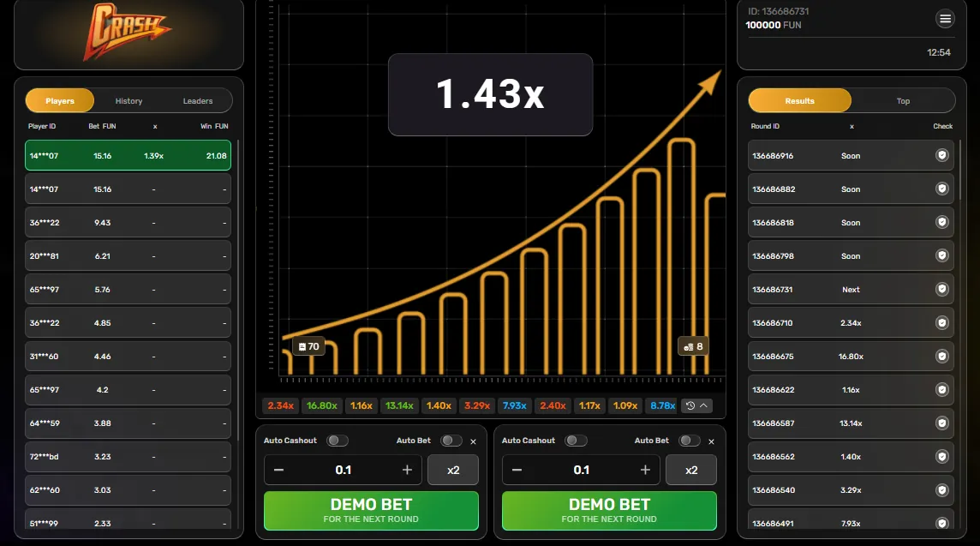Increase left bet amount with plus icon

(x=407, y=470)
